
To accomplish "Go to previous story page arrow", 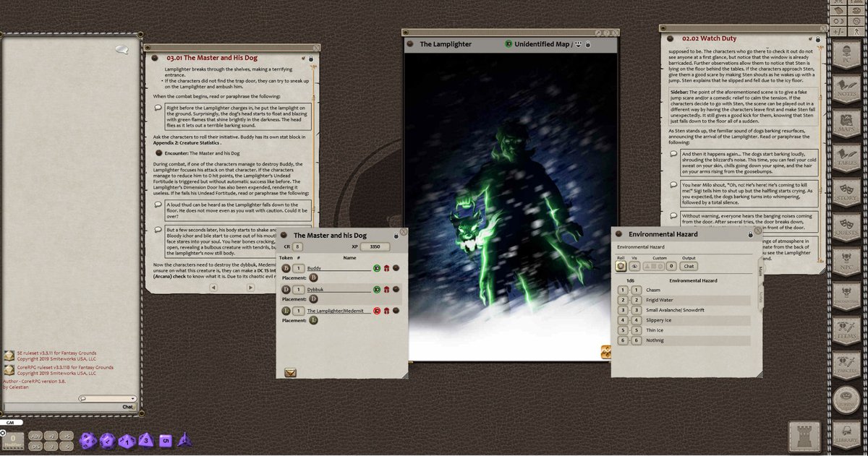I will (213, 287).
